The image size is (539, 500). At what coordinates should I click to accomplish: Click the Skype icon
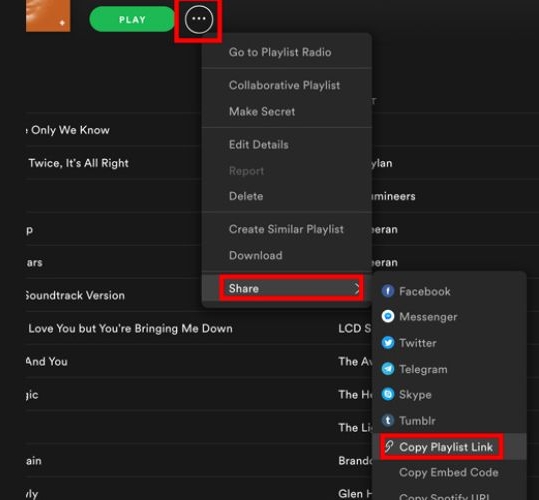click(388, 394)
